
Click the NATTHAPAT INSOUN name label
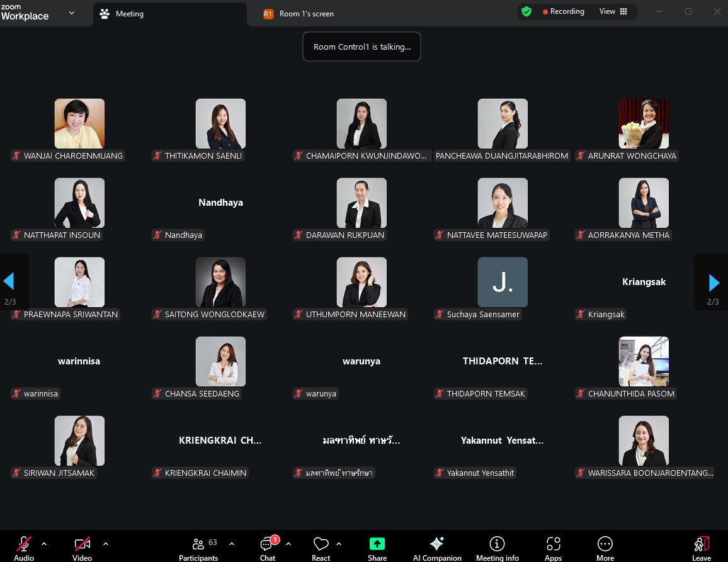[x=62, y=235]
